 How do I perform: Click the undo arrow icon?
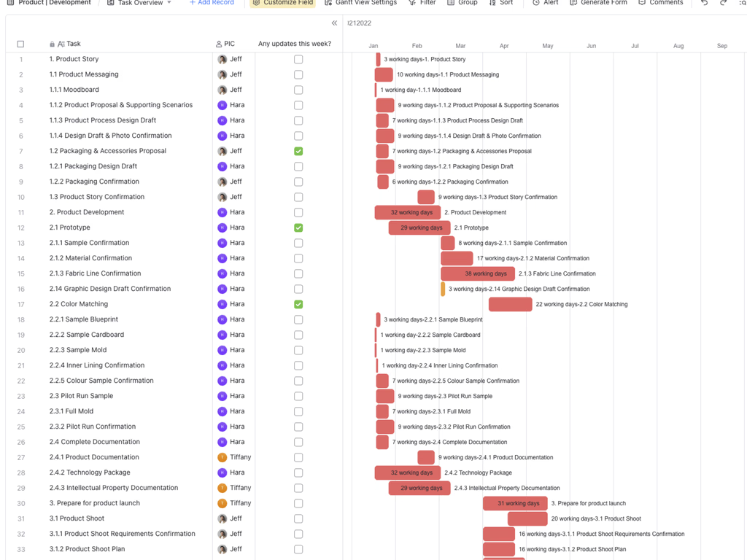pyautogui.click(x=704, y=3)
